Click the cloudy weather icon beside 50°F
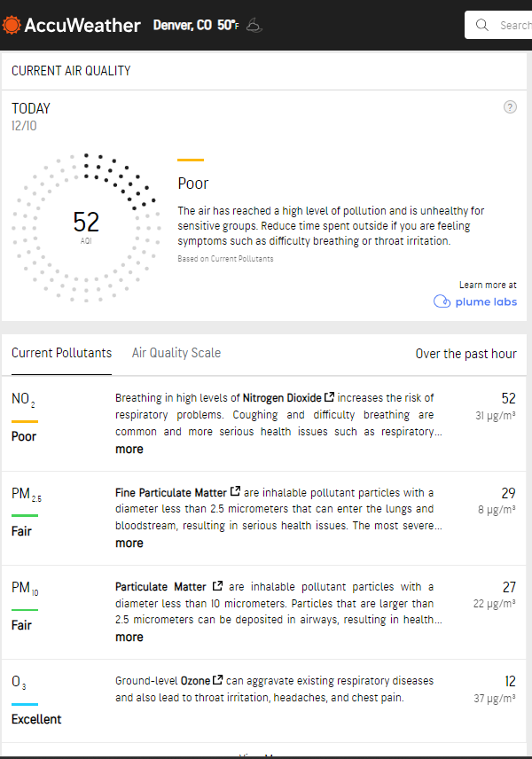This screenshot has width=532, height=759. coord(253,25)
